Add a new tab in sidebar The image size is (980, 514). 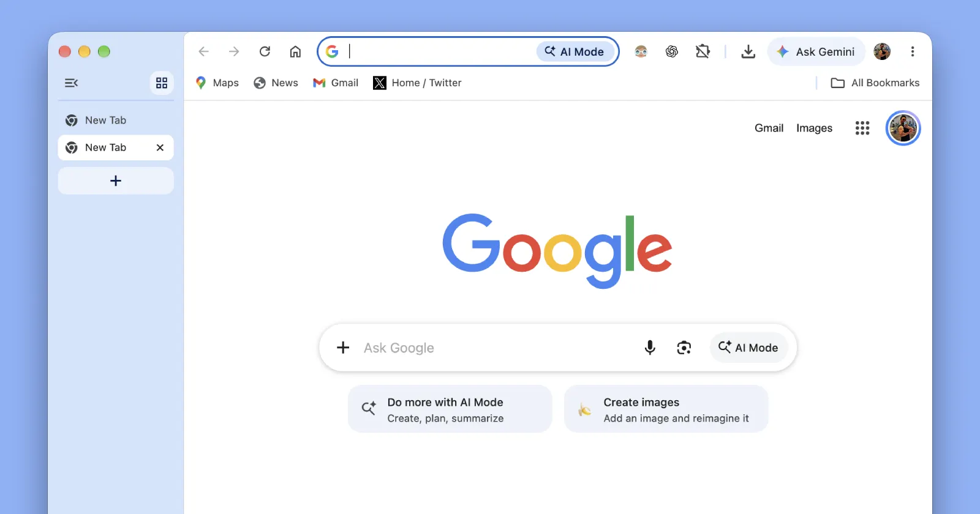116,181
